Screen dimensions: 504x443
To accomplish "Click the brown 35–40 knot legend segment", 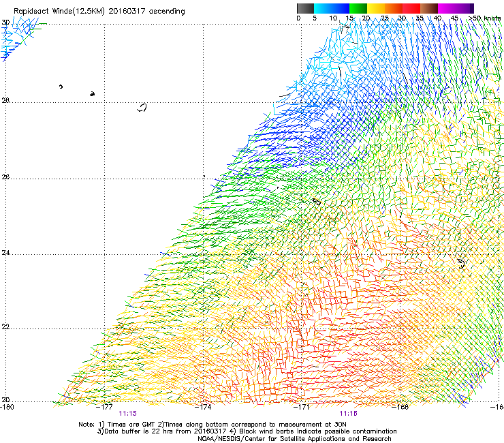I will pyautogui.click(x=429, y=8).
